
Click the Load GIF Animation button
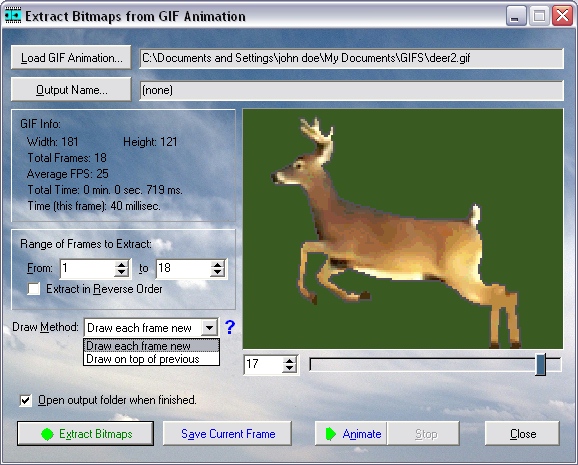(x=71, y=58)
